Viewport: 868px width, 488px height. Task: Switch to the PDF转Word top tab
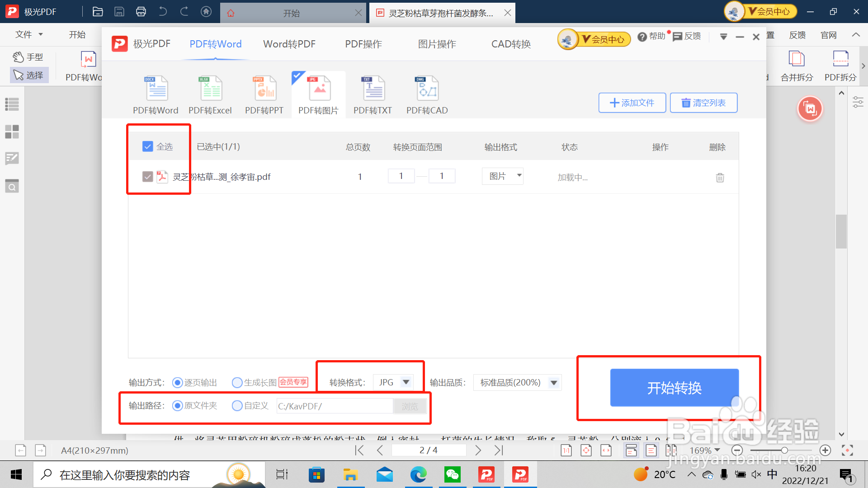[x=216, y=44]
